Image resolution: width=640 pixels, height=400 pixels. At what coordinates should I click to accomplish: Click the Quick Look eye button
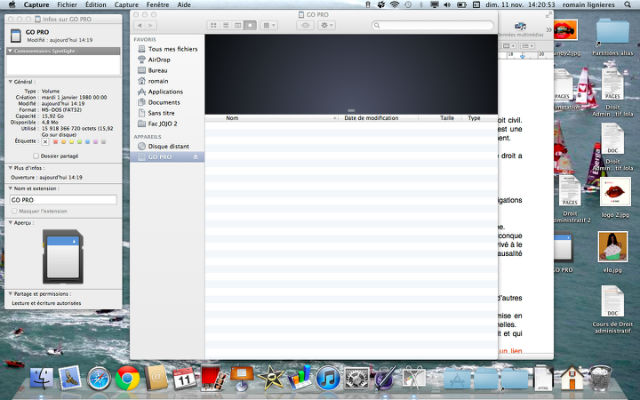pos(305,25)
